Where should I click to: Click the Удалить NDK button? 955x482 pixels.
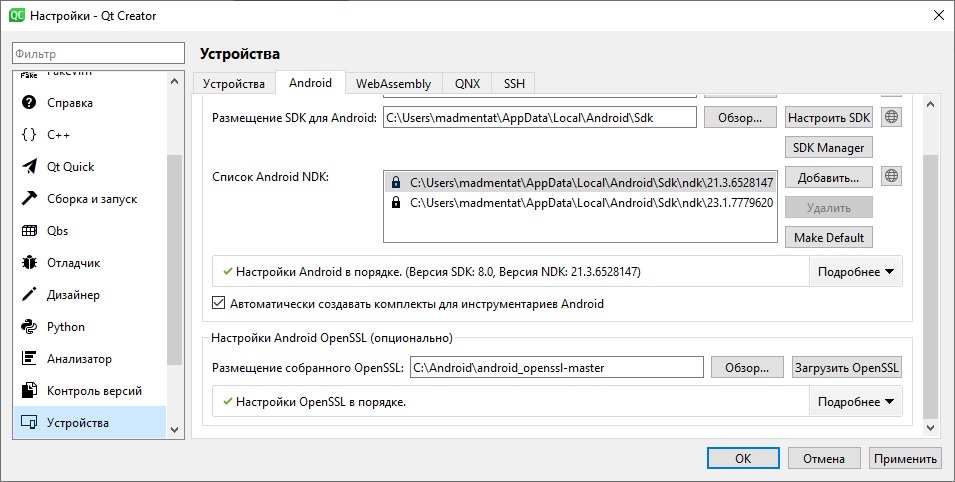point(829,207)
